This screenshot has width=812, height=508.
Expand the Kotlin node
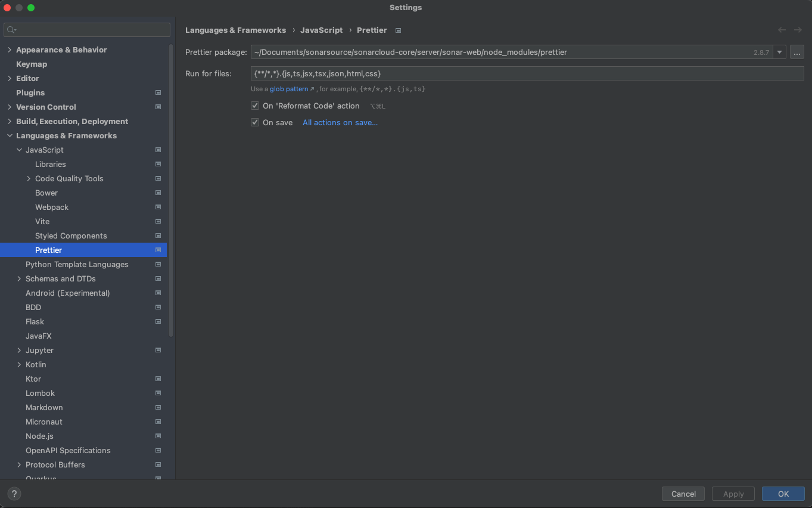(x=19, y=364)
